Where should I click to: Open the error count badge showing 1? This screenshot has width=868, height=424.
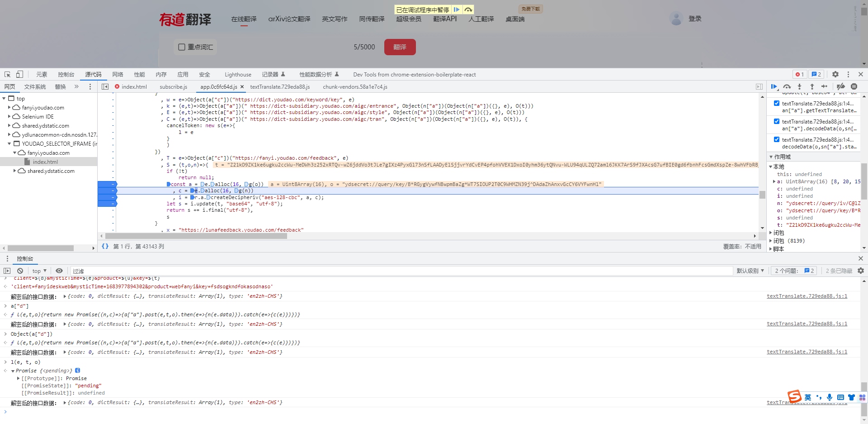pyautogui.click(x=800, y=74)
